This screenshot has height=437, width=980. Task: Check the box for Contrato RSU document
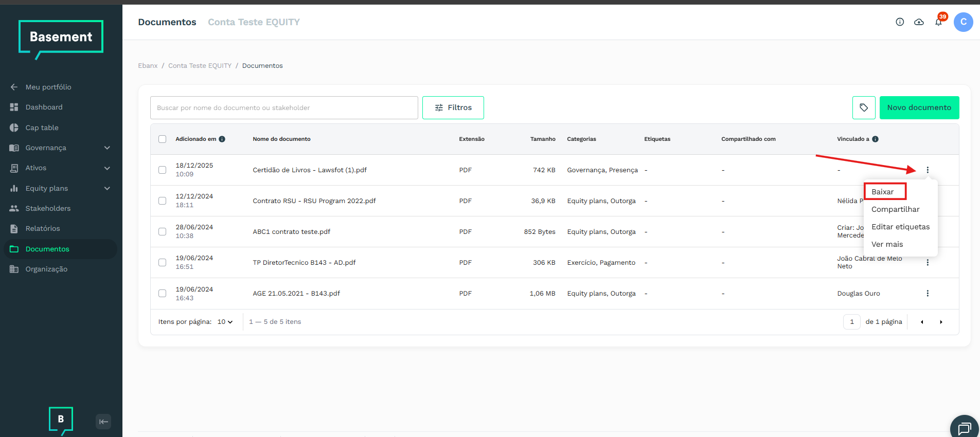click(x=163, y=201)
